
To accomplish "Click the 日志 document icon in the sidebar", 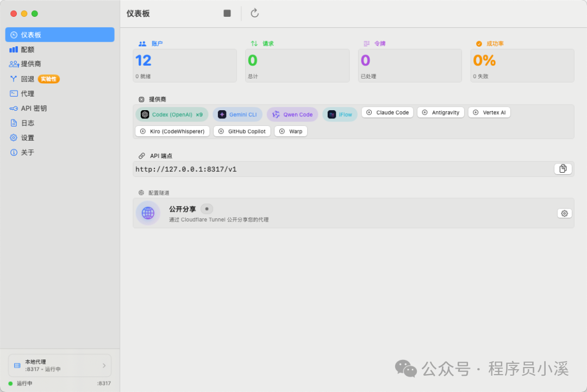I will (x=14, y=123).
